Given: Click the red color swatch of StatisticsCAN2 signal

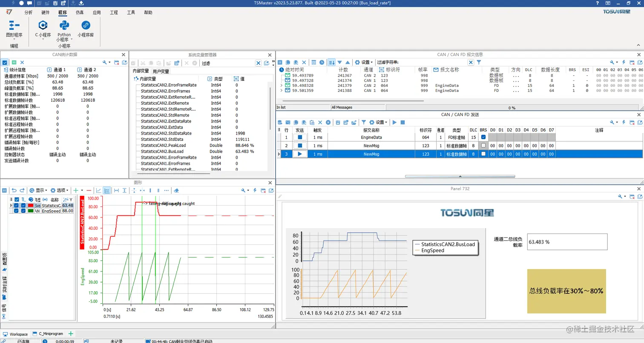Looking at the screenshot, I should point(31,205).
